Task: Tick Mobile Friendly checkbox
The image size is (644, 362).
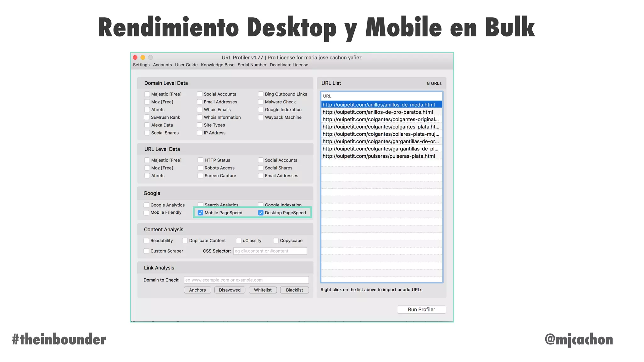Action: 146,212
